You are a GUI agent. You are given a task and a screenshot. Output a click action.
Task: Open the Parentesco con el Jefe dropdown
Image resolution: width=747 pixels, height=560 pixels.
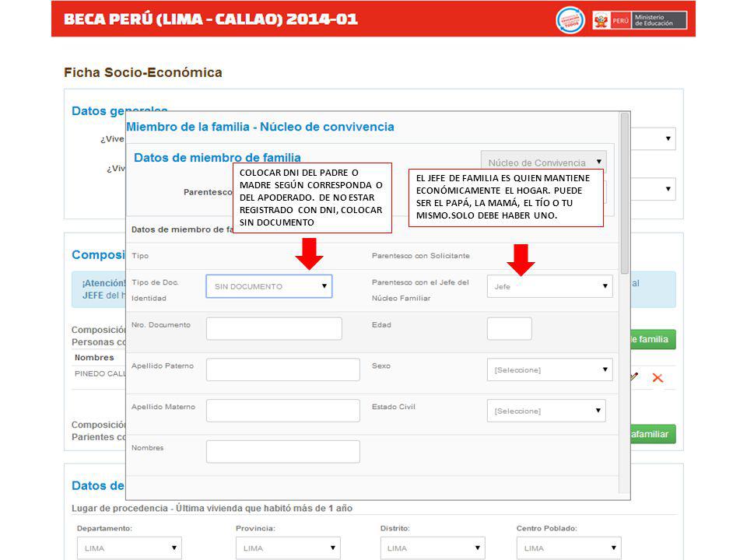[550, 286]
